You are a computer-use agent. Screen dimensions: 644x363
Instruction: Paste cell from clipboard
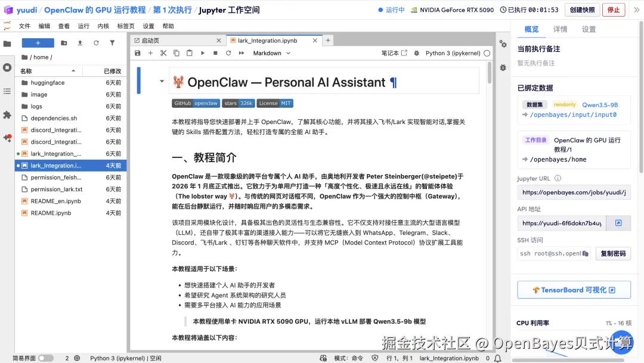point(190,53)
